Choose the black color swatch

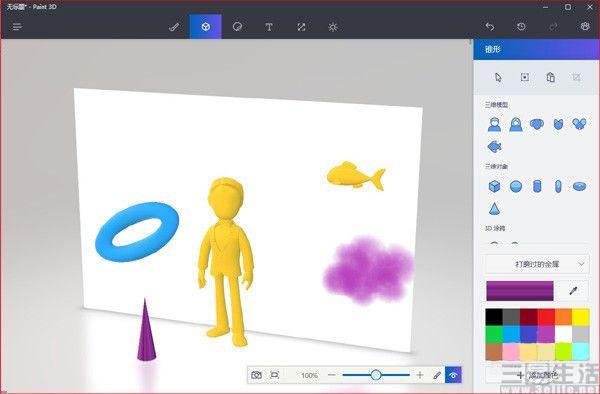(494, 317)
